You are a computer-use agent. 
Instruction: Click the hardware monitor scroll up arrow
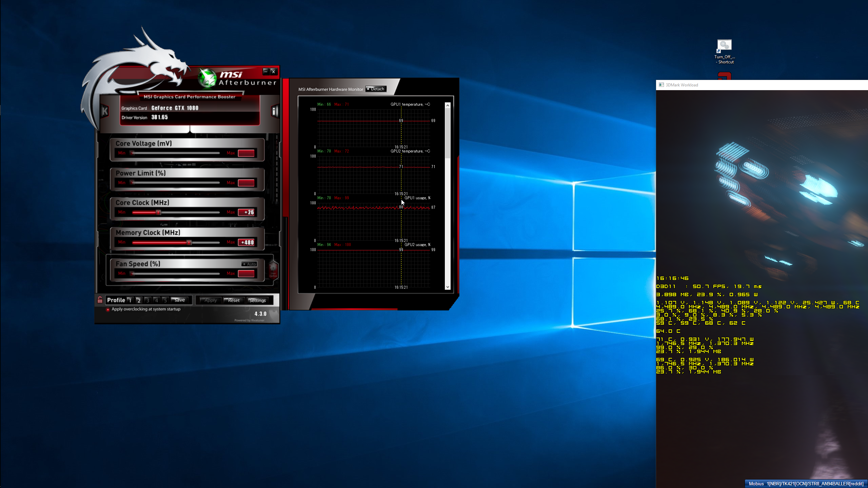[x=448, y=105]
